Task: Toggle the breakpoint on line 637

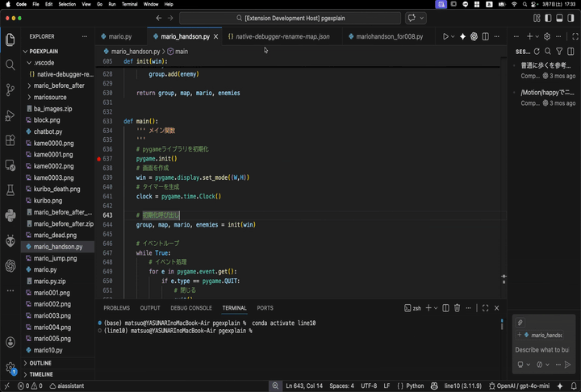Action: 99,159
